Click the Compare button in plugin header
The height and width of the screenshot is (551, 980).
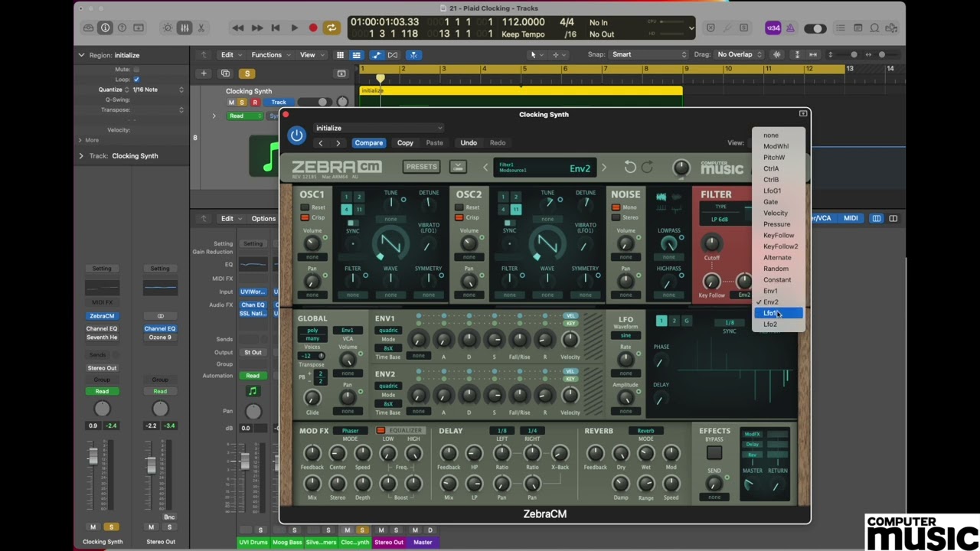point(368,143)
